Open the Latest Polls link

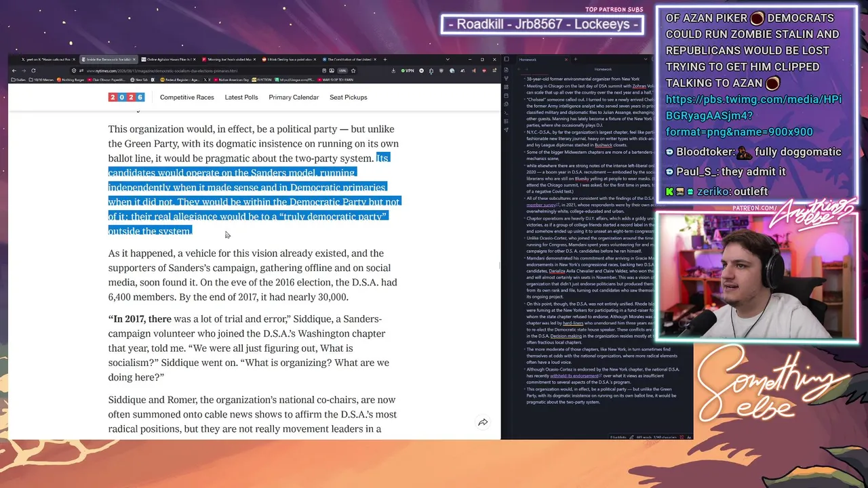(241, 97)
